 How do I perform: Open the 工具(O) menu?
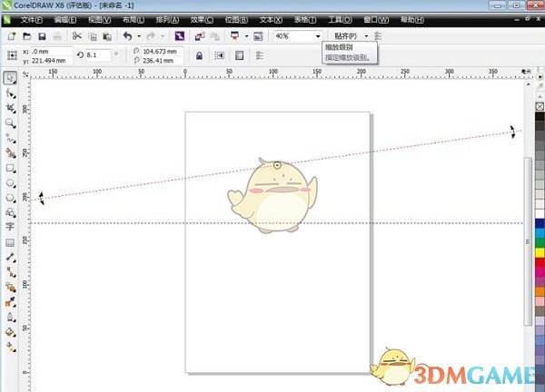coord(340,20)
